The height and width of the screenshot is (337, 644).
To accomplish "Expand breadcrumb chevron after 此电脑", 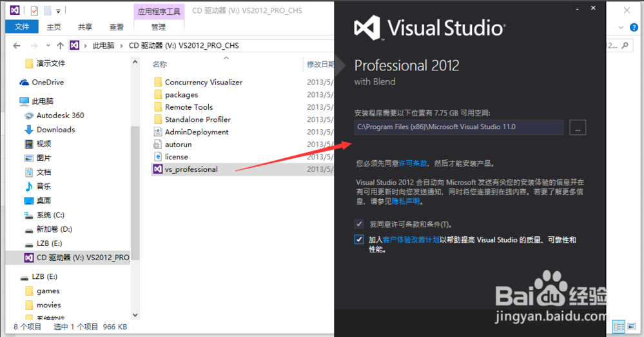I will click(122, 46).
